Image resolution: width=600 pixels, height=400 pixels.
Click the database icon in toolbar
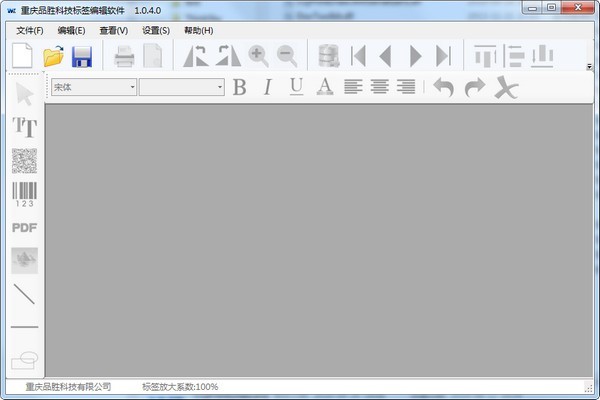(x=327, y=56)
